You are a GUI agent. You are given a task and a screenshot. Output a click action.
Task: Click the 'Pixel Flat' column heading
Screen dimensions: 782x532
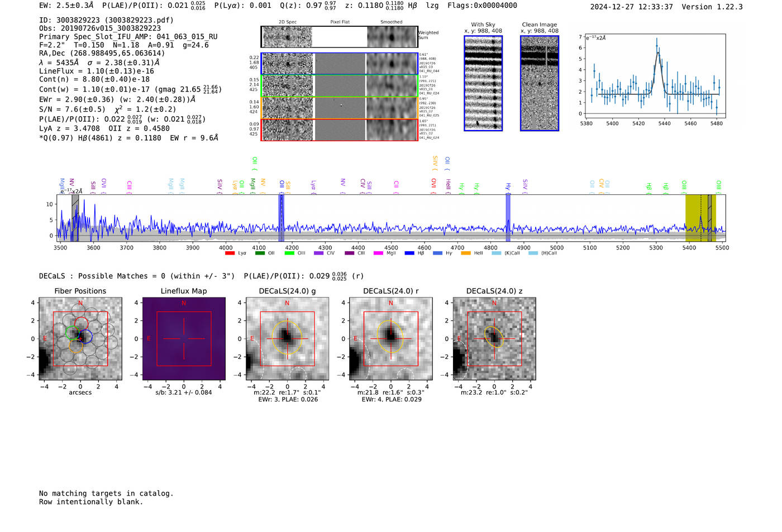pyautogui.click(x=340, y=22)
